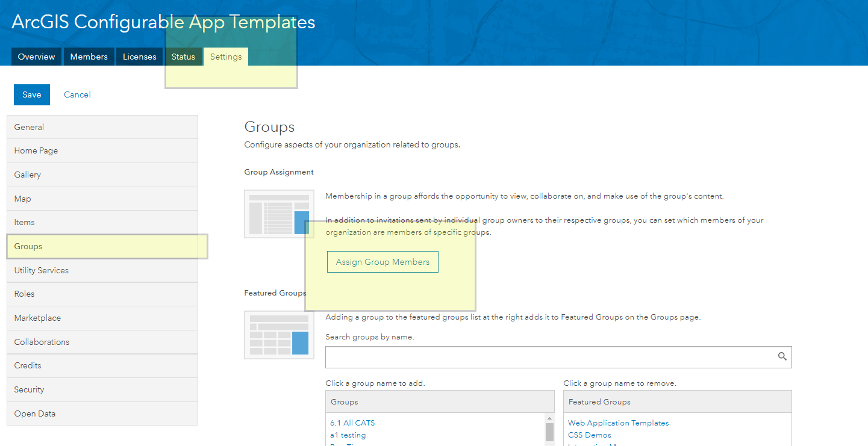868x446 pixels.
Task: Click the "Configure aspects of your organization" description
Action: (352, 145)
